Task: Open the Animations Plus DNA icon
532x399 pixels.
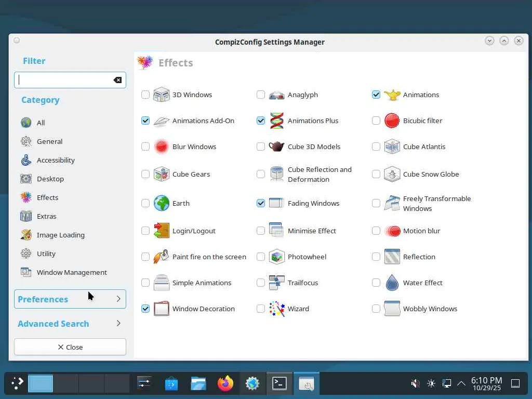Action: pos(276,121)
